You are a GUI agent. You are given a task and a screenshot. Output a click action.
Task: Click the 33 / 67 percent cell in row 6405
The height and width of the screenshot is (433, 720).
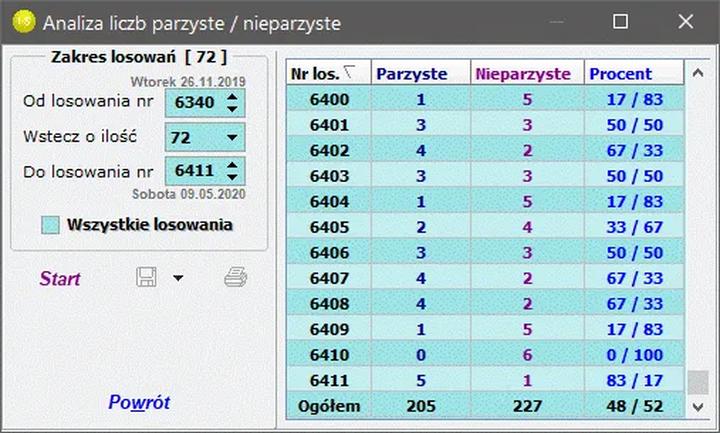634,227
